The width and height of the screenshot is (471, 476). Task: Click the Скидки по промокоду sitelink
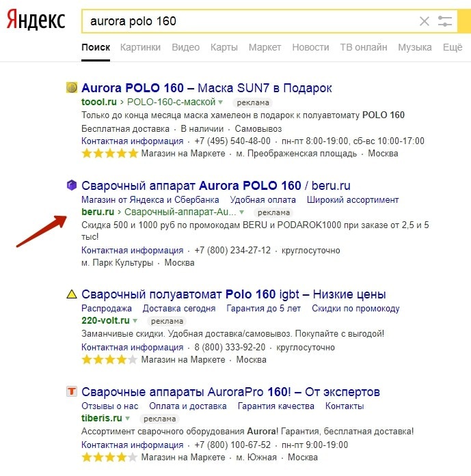355,309
